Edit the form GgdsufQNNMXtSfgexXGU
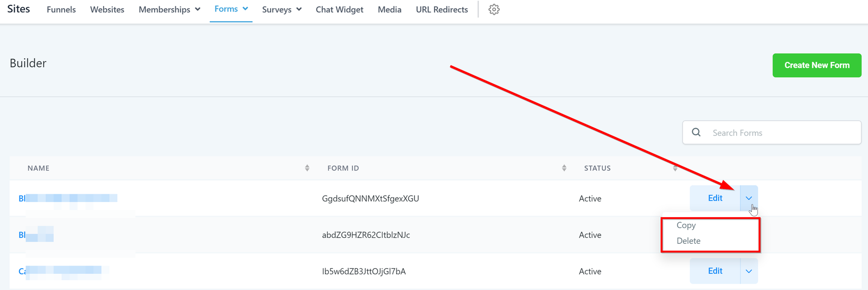 (x=714, y=198)
